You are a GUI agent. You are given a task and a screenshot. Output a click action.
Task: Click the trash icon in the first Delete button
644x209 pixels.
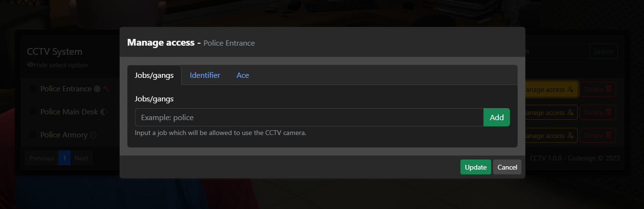pos(608,89)
